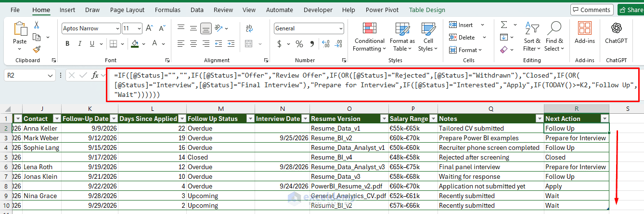Viewport: 644px width, 214px height.
Task: Apply Bold formatting
Action: 67,44
